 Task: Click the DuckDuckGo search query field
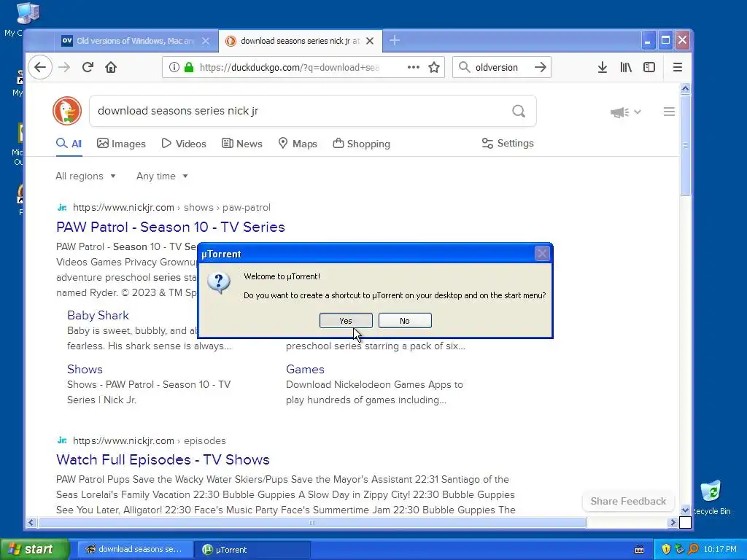(x=300, y=111)
